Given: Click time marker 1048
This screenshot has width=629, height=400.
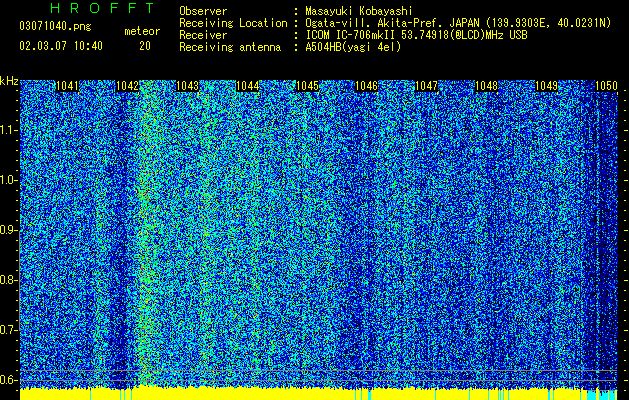Looking at the screenshot, I should 486,86.
